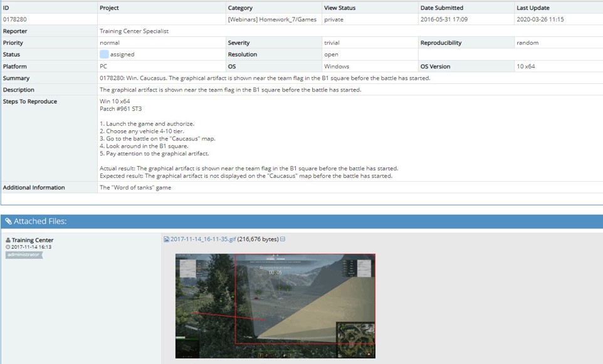Select the text The "Word of tanks" game
The height and width of the screenshot is (364, 603).
(135, 187)
